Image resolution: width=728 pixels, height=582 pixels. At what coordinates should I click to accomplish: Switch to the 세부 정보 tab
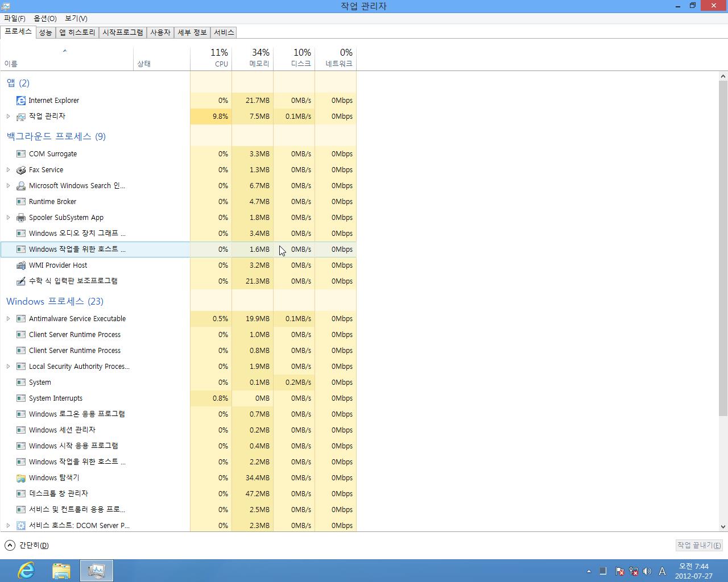coord(192,32)
